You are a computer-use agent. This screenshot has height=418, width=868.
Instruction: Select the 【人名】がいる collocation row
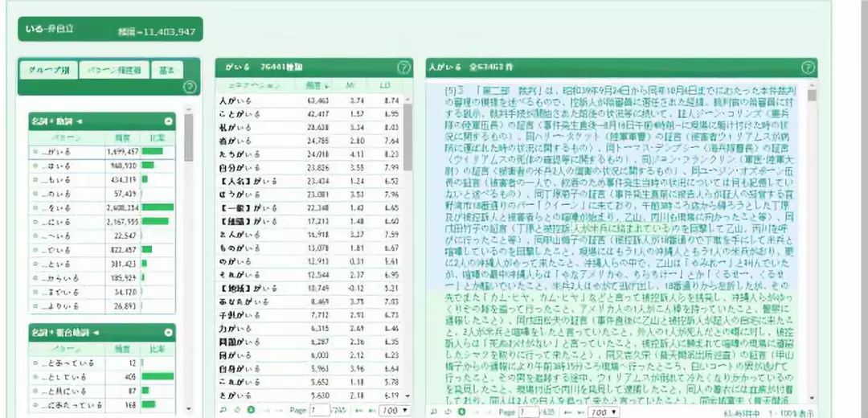coord(309,181)
